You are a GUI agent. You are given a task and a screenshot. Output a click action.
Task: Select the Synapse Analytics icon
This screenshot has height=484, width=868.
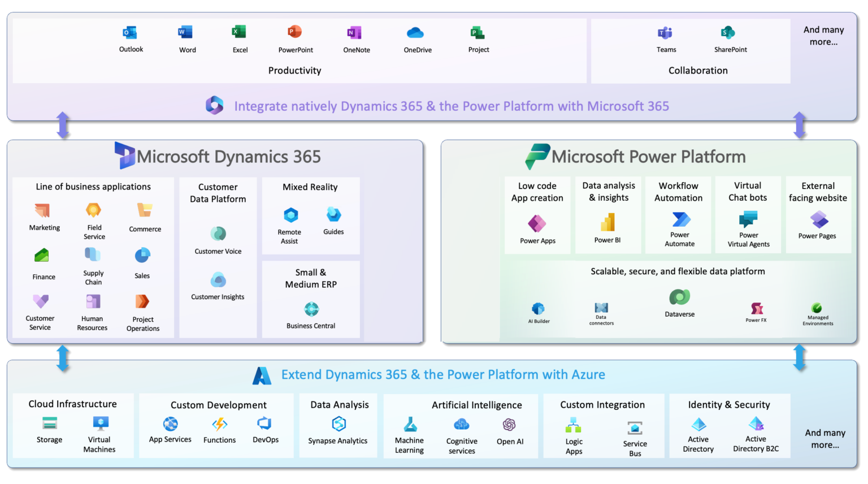(x=338, y=424)
